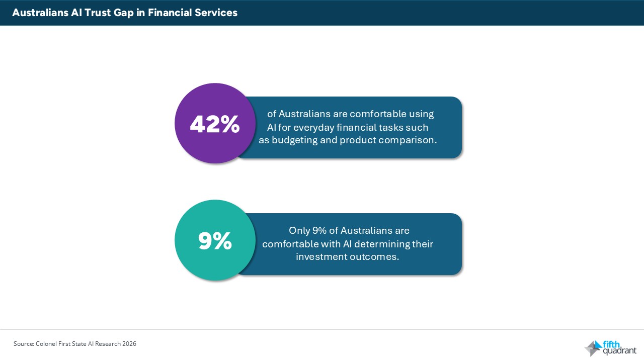The height and width of the screenshot is (362, 644).
Task: Click "comfortable with AI determining their" line
Action: pyautogui.click(x=348, y=244)
